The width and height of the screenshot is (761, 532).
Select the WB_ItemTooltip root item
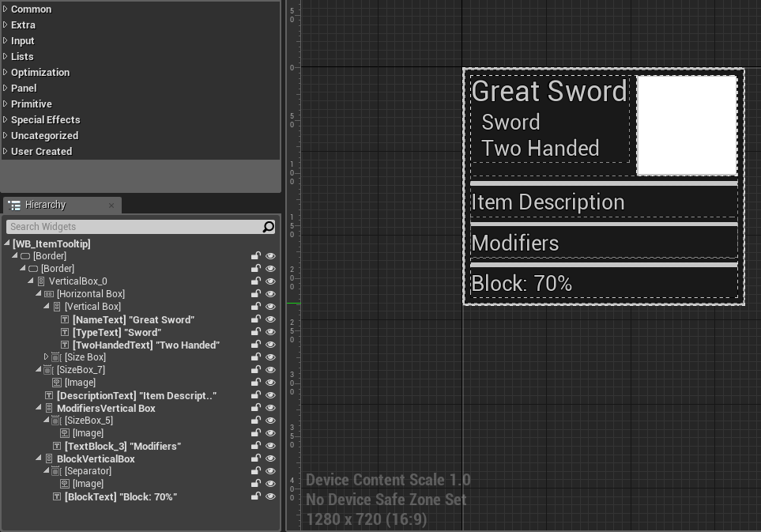click(51, 243)
